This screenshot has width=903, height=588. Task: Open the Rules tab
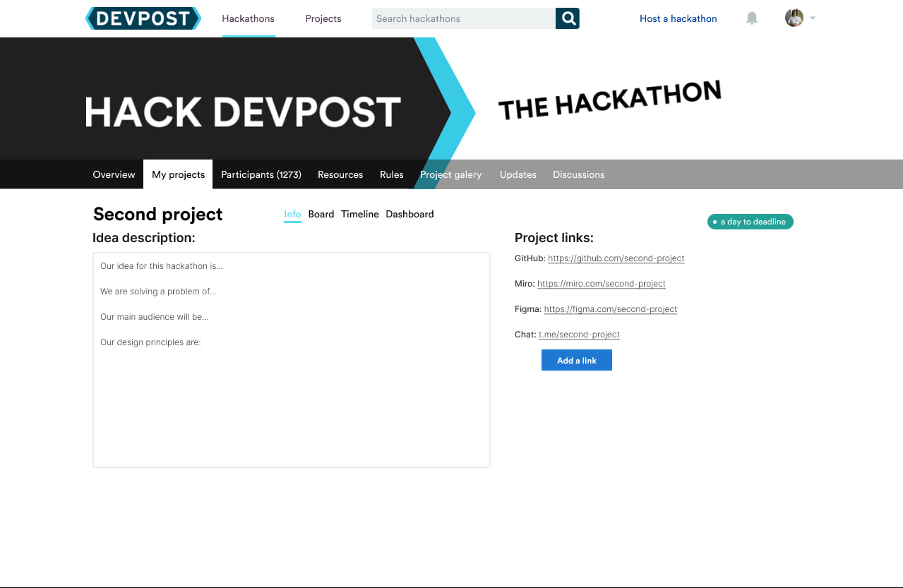pyautogui.click(x=392, y=174)
